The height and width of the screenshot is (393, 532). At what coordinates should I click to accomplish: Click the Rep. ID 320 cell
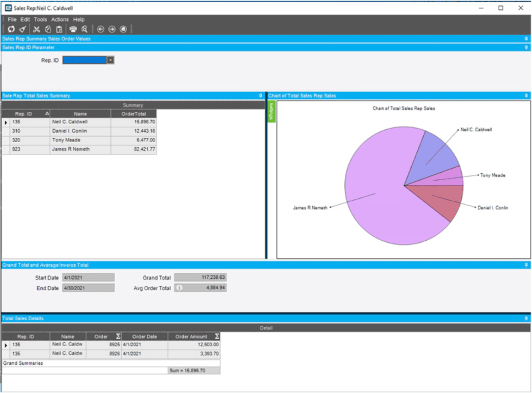pos(30,140)
